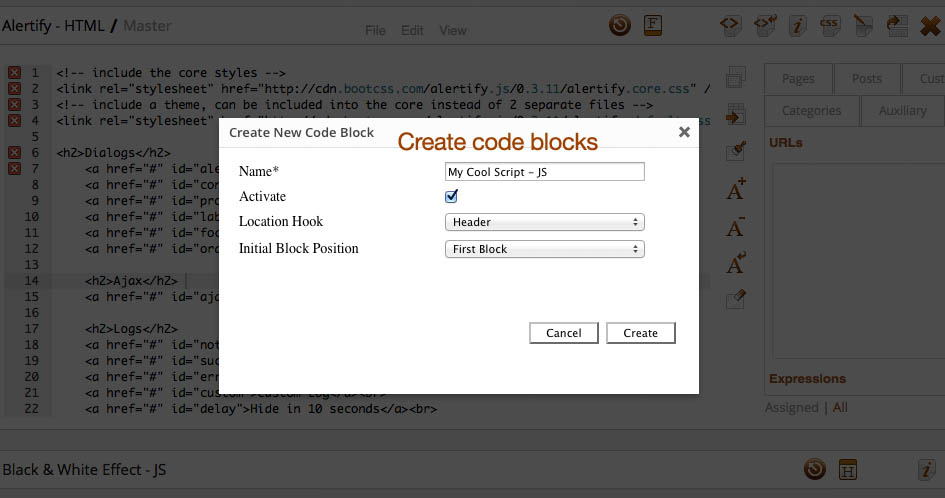
Task: Click the stacked grid copy icon beside editor
Action: click(x=736, y=77)
